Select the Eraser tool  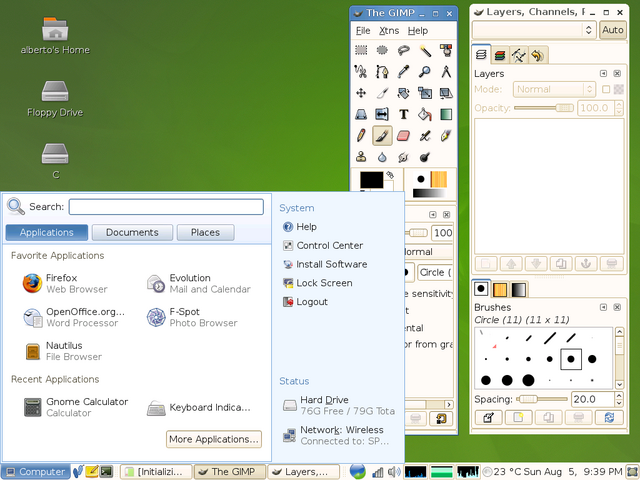tap(403, 136)
